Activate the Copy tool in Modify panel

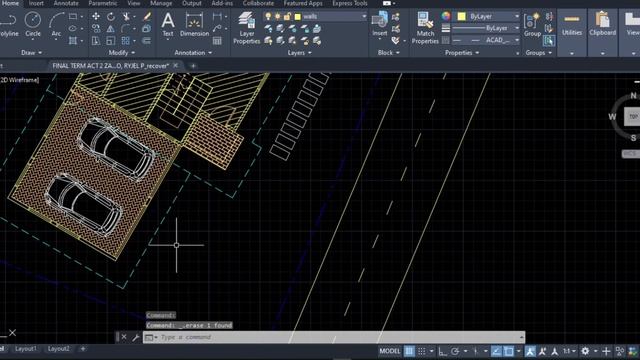pos(96,29)
